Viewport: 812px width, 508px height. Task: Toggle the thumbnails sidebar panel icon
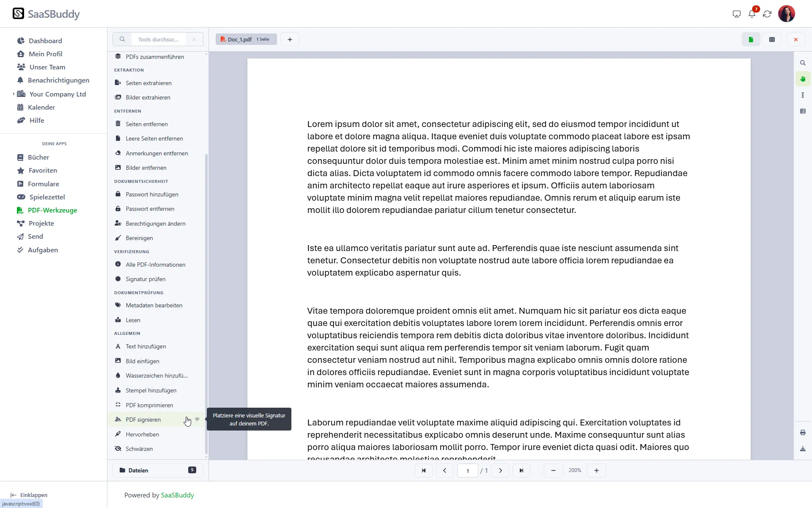803,111
